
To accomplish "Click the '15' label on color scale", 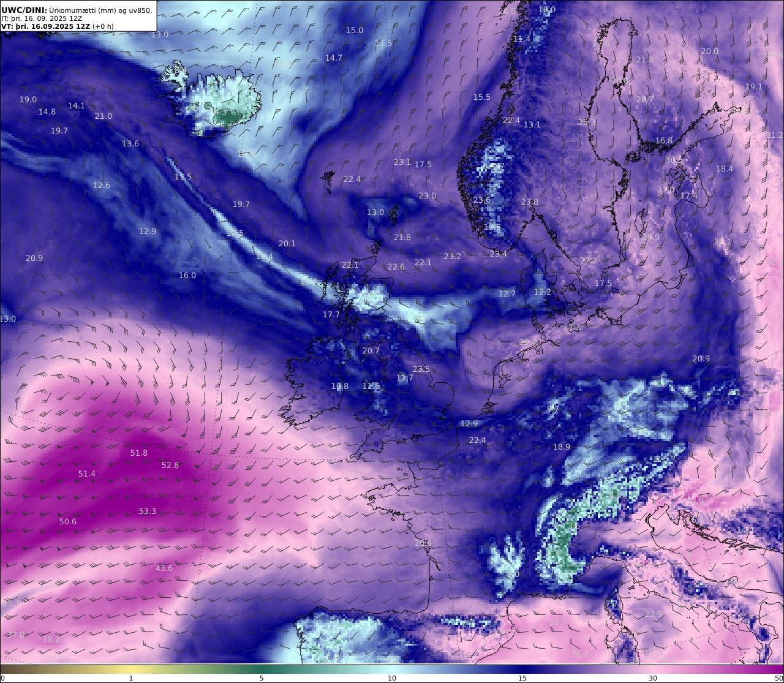I will click(x=522, y=678).
